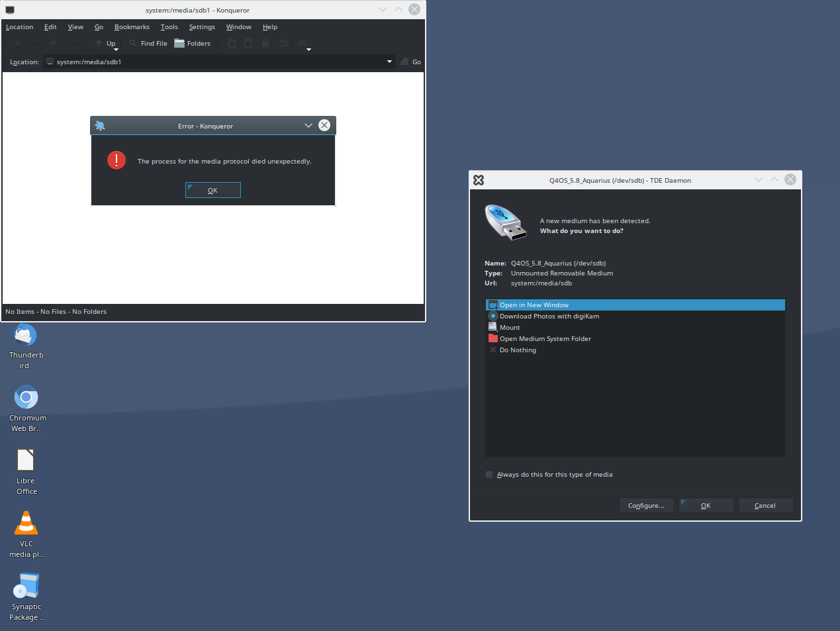The width and height of the screenshot is (840, 631).
Task: Click Cancel in the TDE Daemon dialog
Action: (765, 506)
